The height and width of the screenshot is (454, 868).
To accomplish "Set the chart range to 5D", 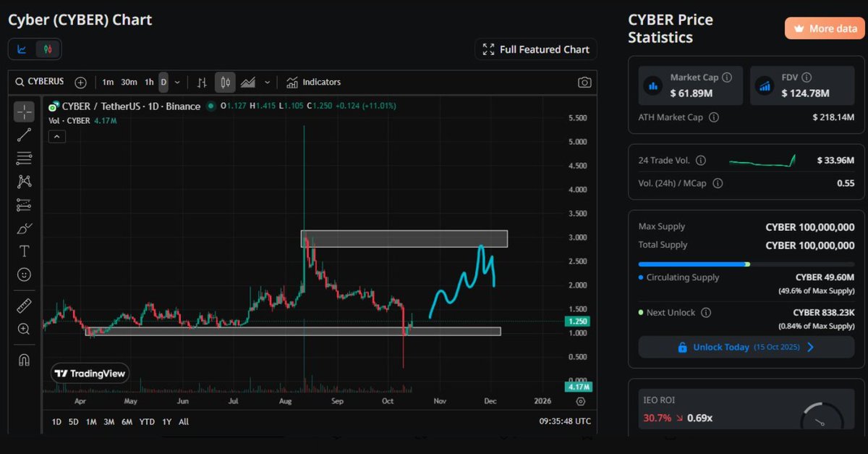I will coord(74,421).
